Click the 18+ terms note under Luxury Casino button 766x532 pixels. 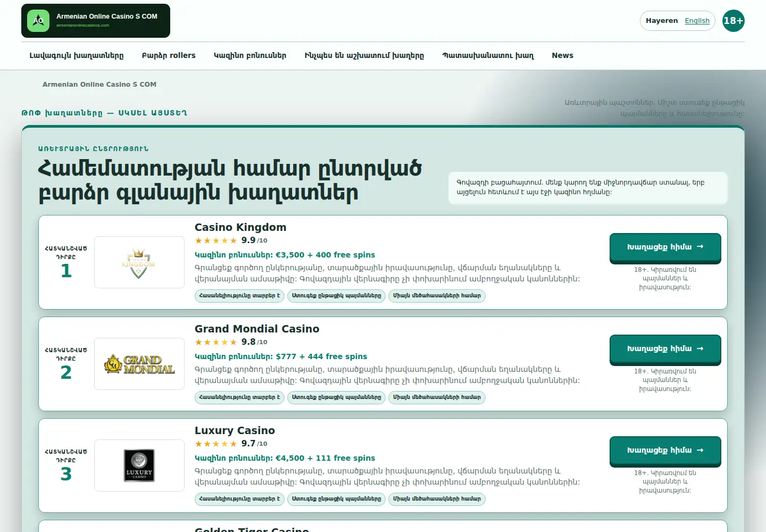click(665, 481)
